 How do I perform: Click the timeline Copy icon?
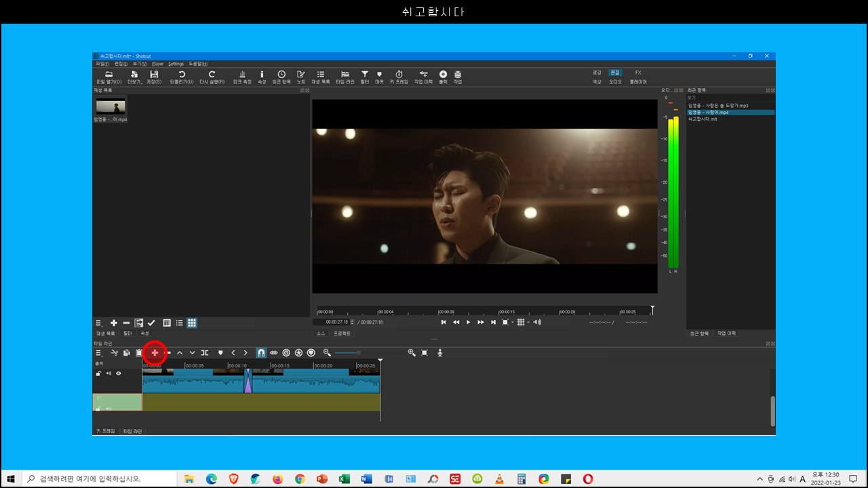(127, 352)
